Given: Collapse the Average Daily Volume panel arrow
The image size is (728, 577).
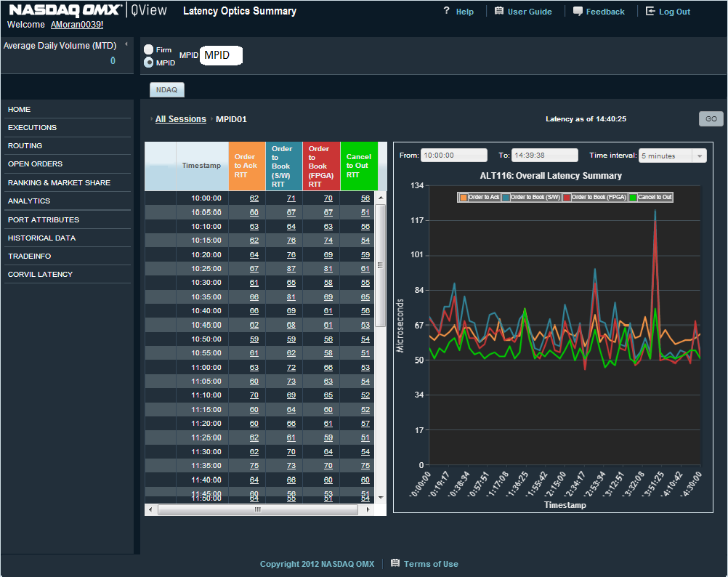Looking at the screenshot, I should coord(126,44).
